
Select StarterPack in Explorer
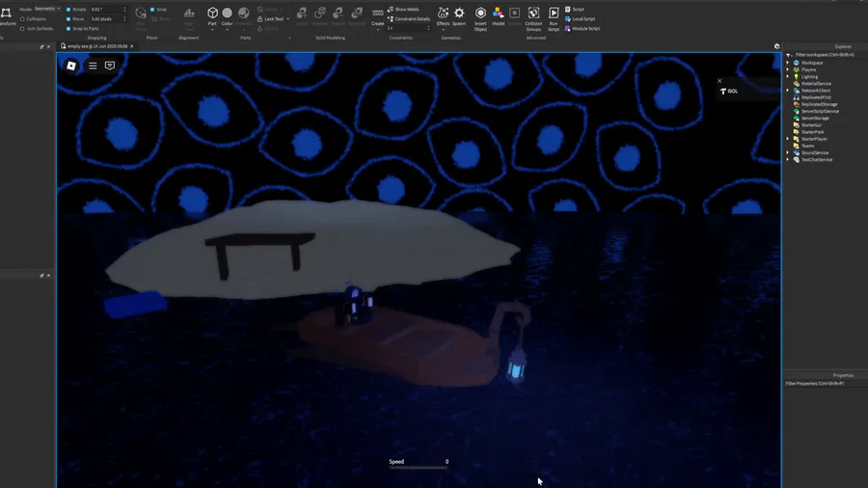coord(813,132)
